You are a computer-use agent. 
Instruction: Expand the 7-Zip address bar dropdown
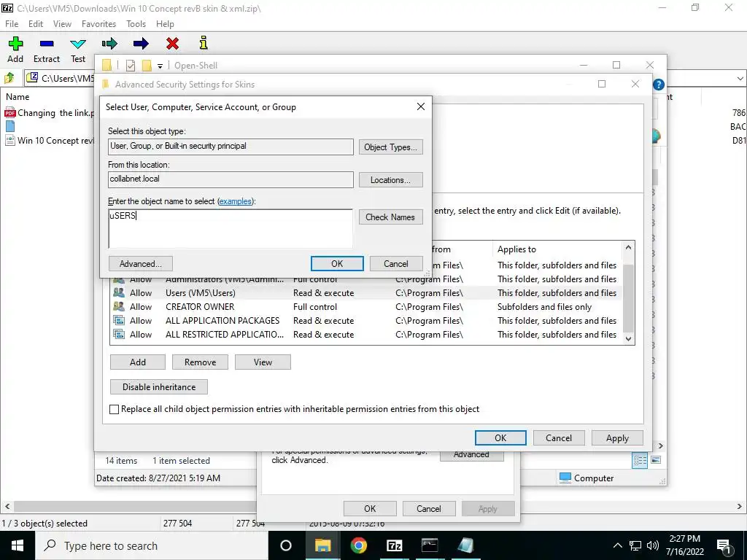(x=740, y=78)
